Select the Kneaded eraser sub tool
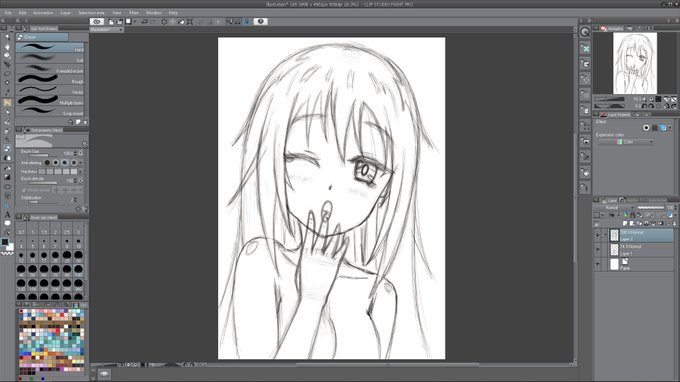Viewport: 680px width, 382px height. pyautogui.click(x=50, y=69)
